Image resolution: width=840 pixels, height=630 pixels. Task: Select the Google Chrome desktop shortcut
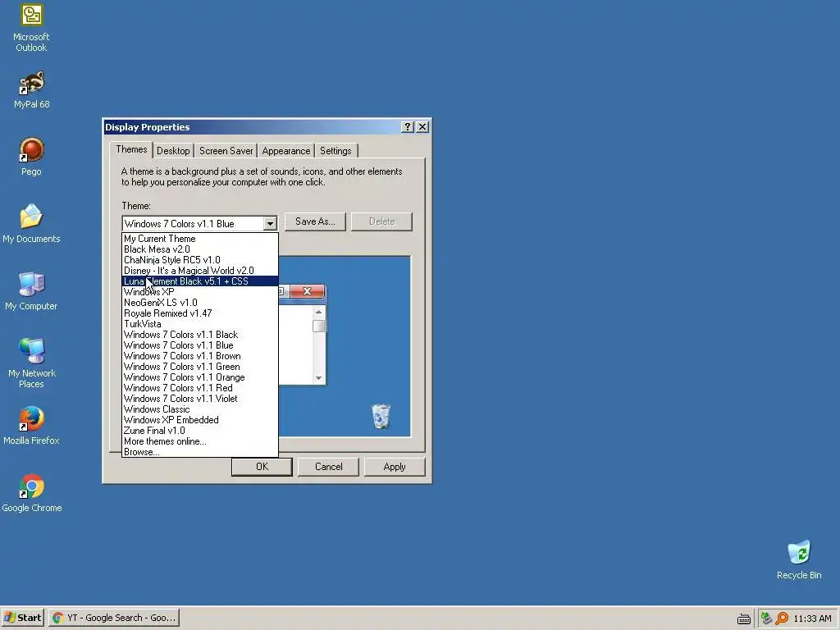click(x=31, y=493)
